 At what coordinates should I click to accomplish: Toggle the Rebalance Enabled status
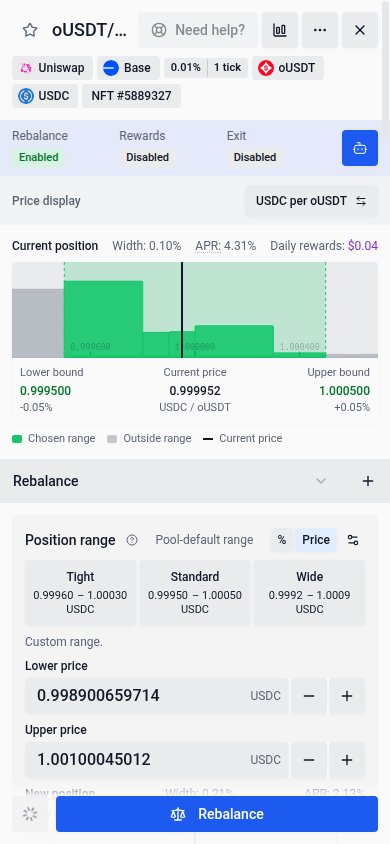pos(39,157)
